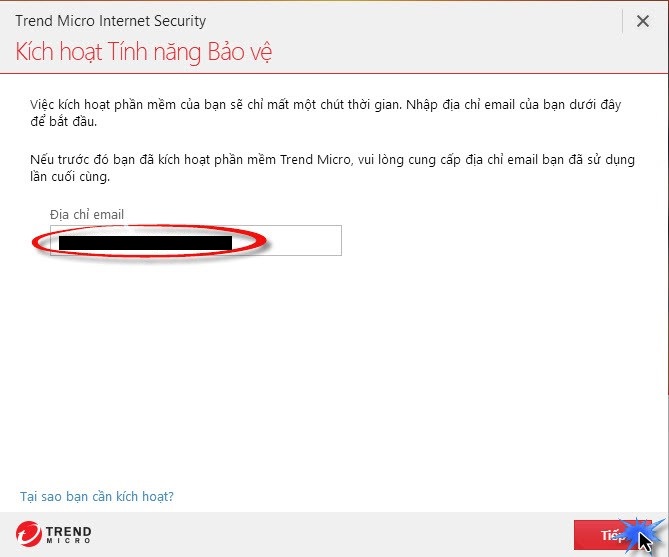Click the 'Địa chỉ email' label
Screen dimensions: 669x557
87,214
